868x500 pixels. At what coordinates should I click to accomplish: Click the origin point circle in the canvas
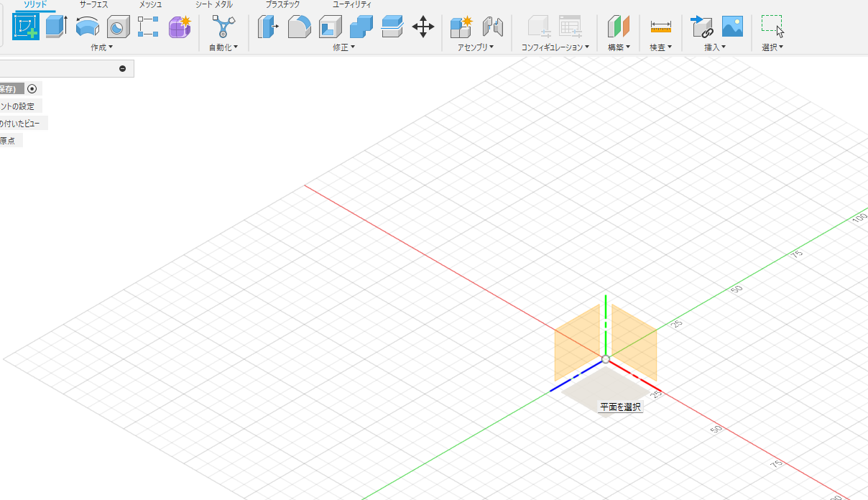tap(606, 359)
